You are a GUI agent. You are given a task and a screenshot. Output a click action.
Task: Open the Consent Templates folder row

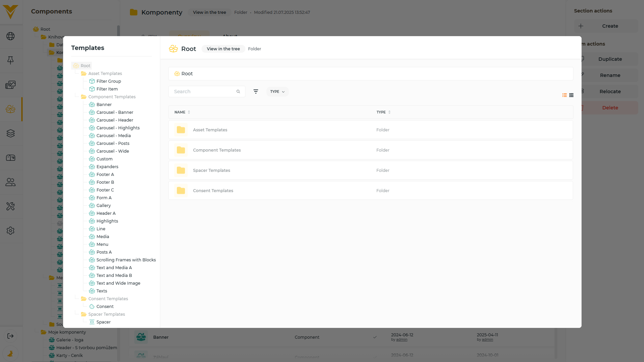click(x=213, y=191)
